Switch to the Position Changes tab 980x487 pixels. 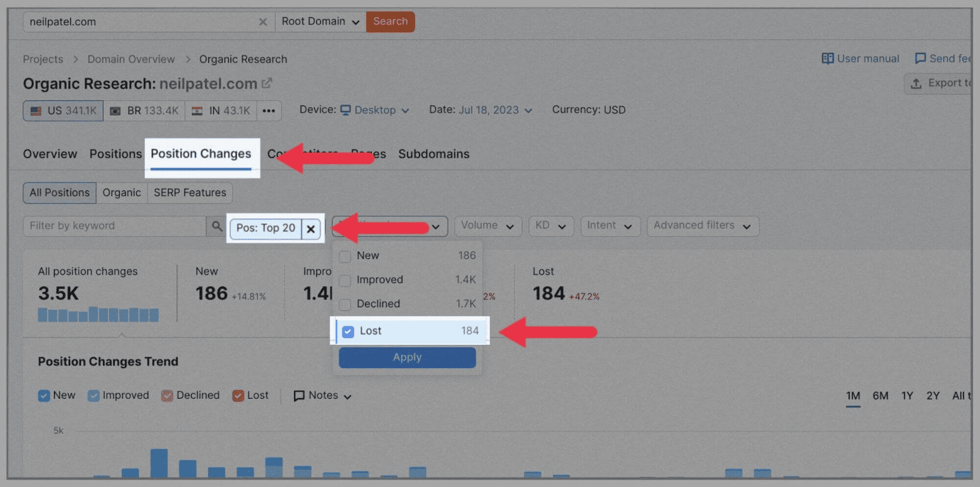point(201,154)
